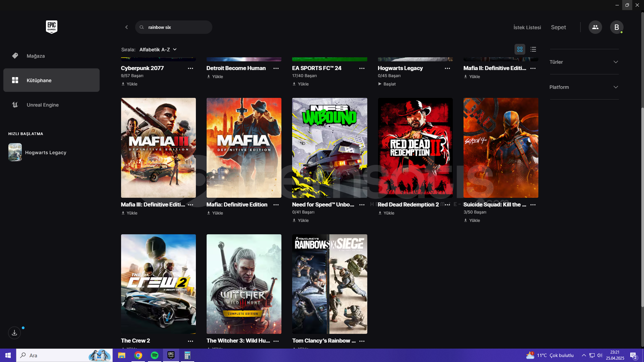This screenshot has width=644, height=362.
Task: Click the Cyberpunk 2077 title text
Action: click(x=142, y=68)
